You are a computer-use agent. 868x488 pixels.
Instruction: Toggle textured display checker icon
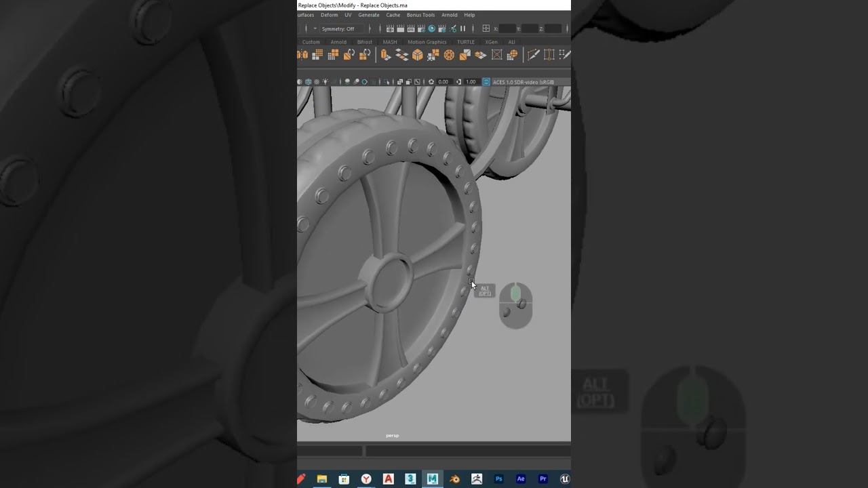(317, 82)
